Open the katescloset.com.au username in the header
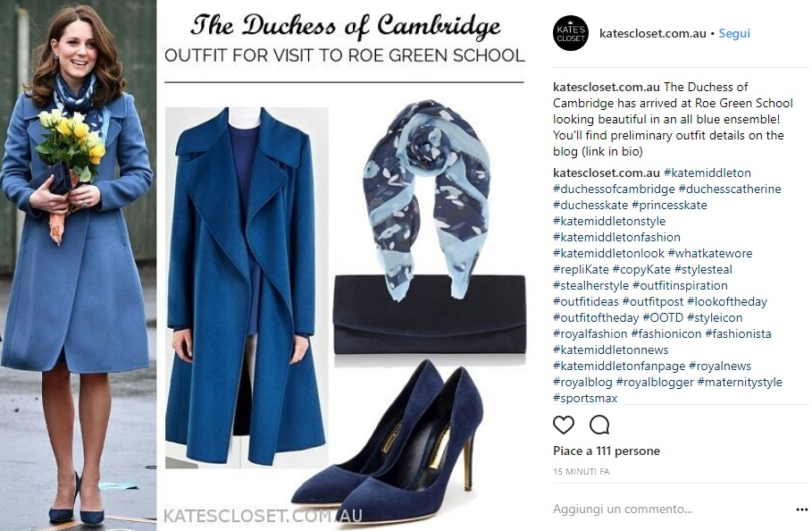This screenshot has height=531, width=812. coord(652,33)
